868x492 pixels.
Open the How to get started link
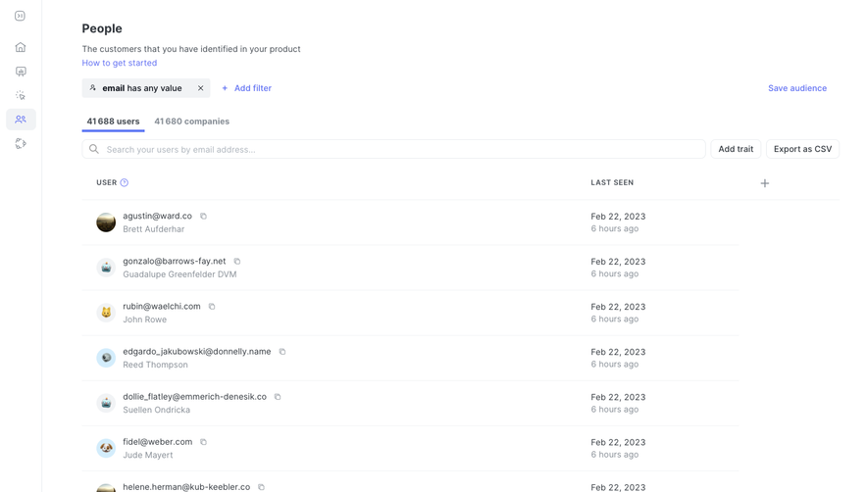(x=120, y=63)
